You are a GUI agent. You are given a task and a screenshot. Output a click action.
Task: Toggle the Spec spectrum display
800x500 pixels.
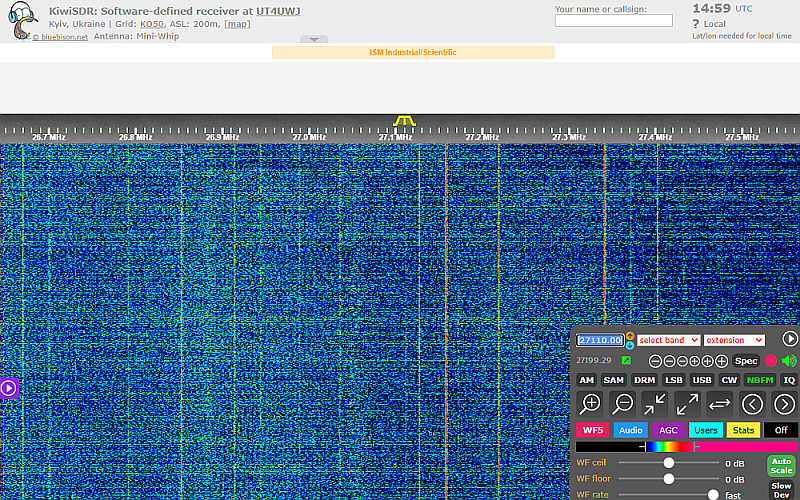coord(746,361)
